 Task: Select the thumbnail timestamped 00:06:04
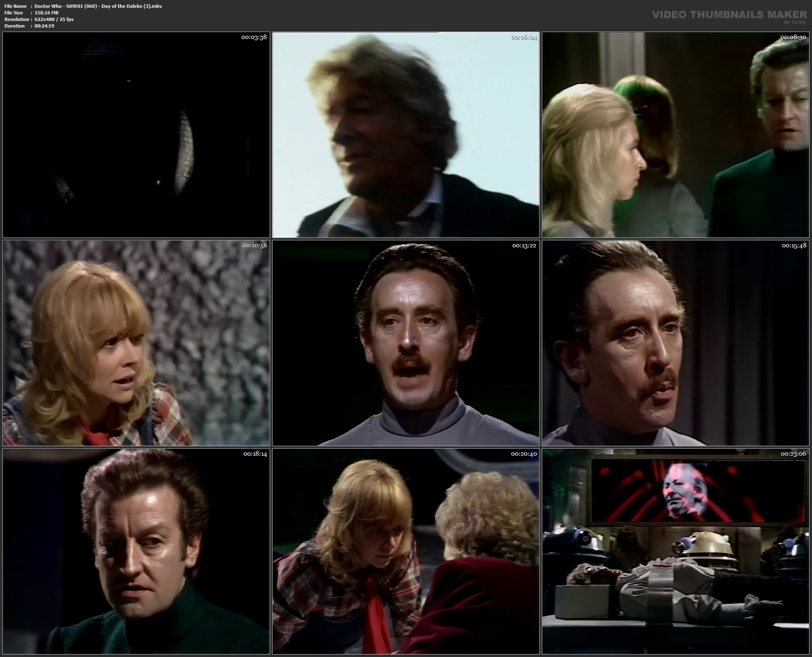coord(406,135)
